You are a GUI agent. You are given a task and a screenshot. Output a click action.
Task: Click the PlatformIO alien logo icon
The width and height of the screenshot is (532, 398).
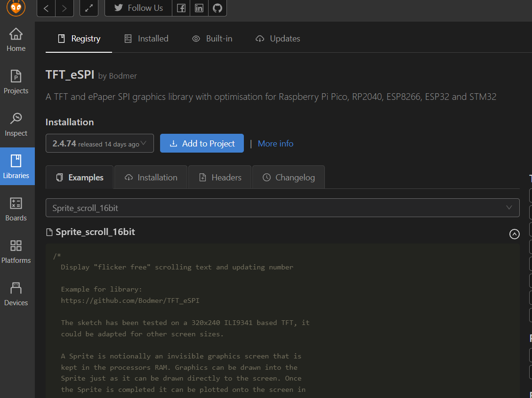tap(16, 7)
